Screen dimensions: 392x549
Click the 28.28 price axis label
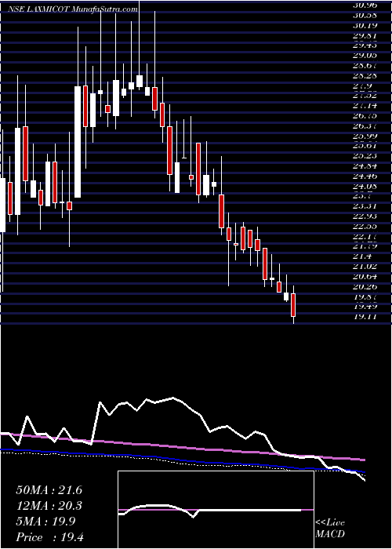pyautogui.click(x=365, y=75)
